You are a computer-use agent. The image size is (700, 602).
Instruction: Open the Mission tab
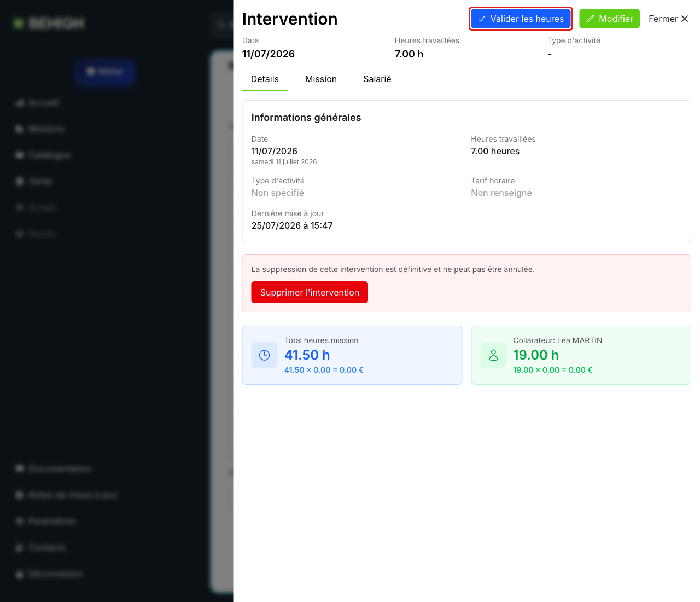tap(321, 79)
